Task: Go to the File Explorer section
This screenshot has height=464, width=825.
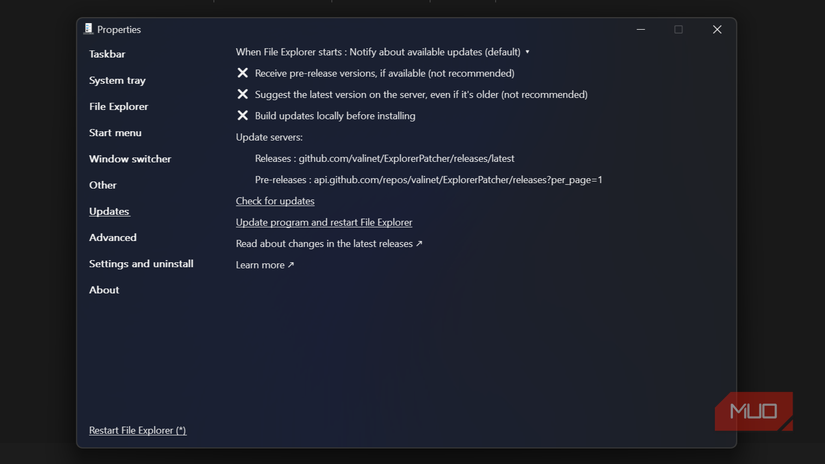Action: click(x=118, y=106)
